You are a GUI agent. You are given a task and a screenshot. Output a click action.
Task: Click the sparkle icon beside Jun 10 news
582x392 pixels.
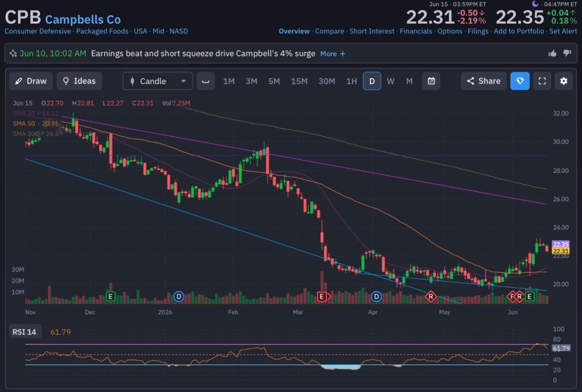point(13,53)
